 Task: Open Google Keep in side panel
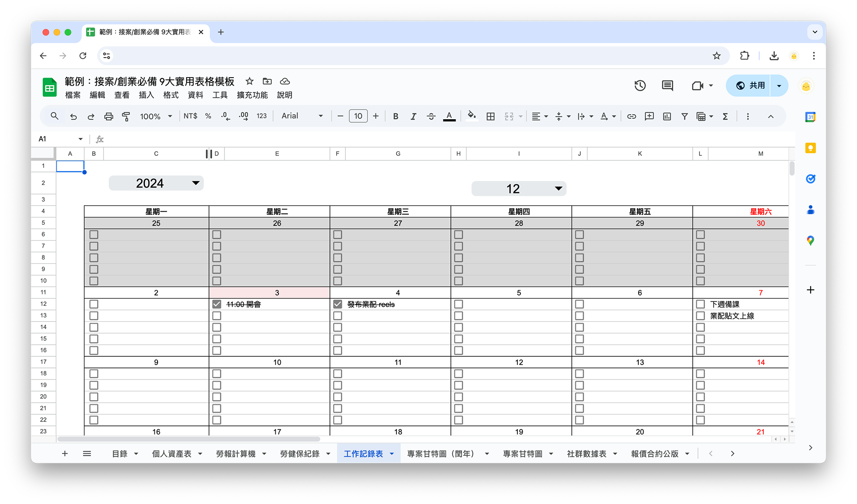point(810,148)
